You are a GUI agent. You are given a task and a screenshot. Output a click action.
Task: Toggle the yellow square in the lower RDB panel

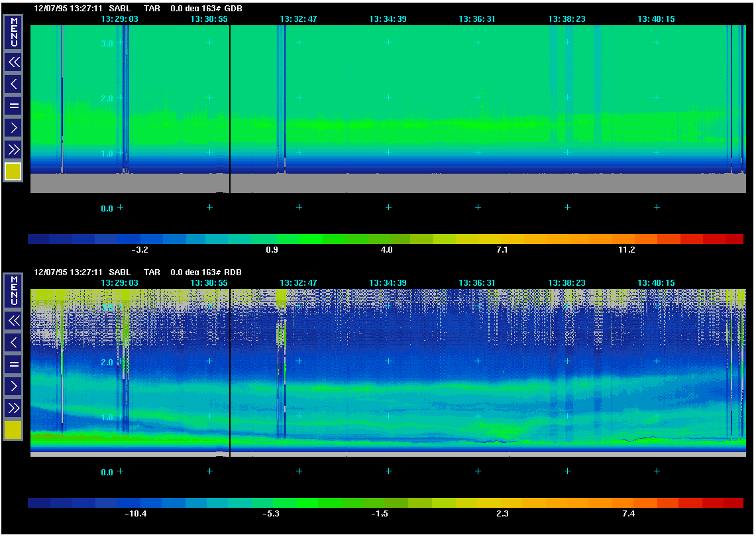click(x=13, y=430)
